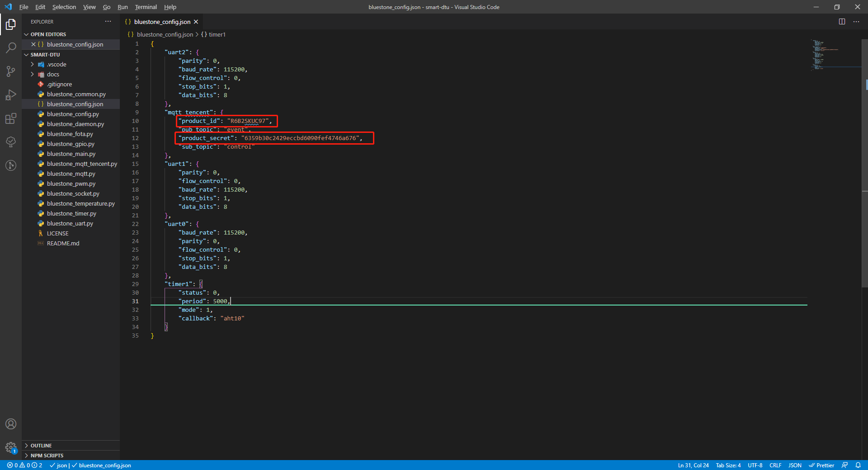Open the Run and Debug view

pyautogui.click(x=11, y=95)
